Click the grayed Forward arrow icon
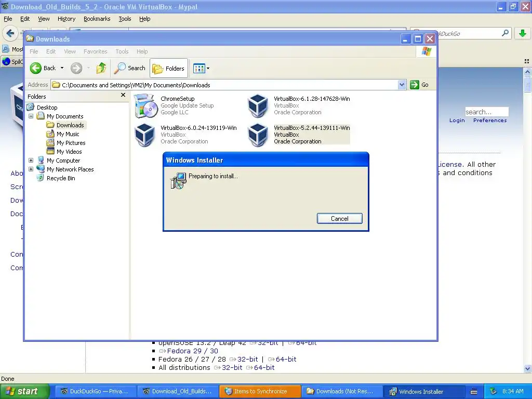The image size is (532, 399). (76, 68)
